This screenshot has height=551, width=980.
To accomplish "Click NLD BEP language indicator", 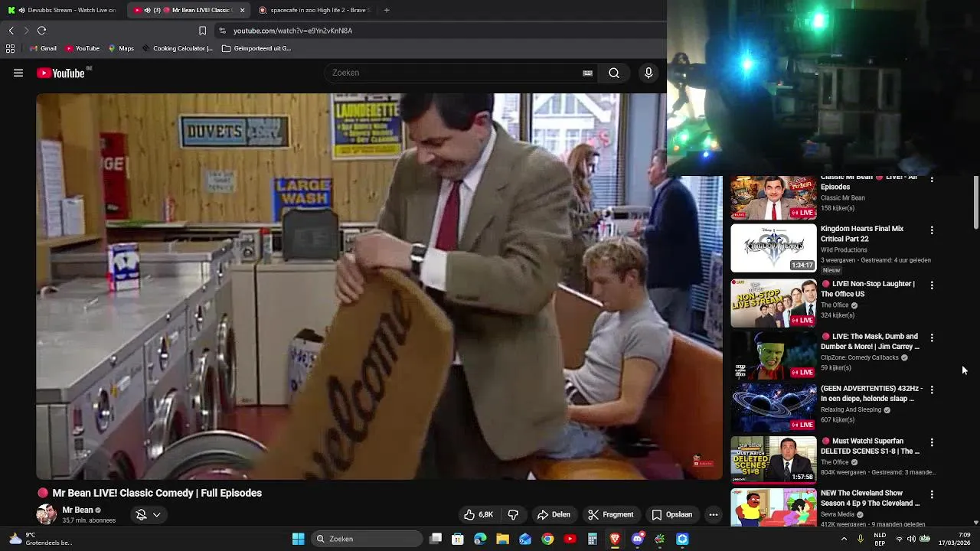I will 880,539.
